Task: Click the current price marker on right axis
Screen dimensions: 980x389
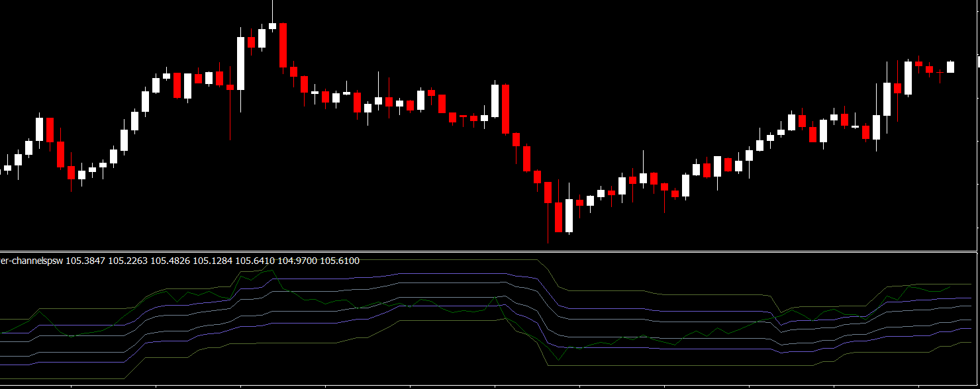Action: (978, 62)
